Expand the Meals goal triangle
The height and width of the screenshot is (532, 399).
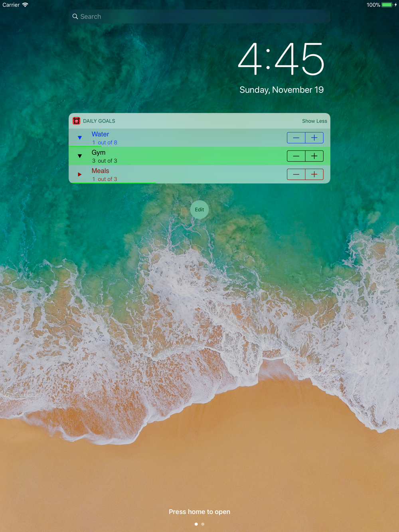point(80,174)
